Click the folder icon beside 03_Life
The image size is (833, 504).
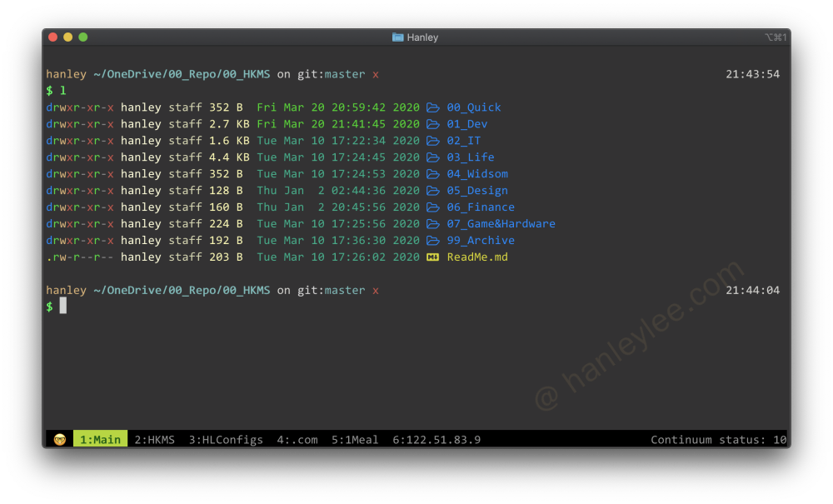point(433,157)
